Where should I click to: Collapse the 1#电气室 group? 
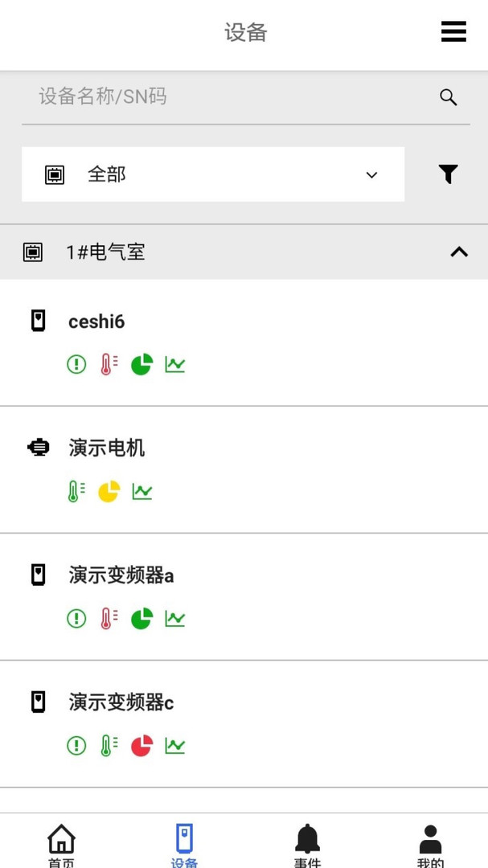click(x=458, y=252)
